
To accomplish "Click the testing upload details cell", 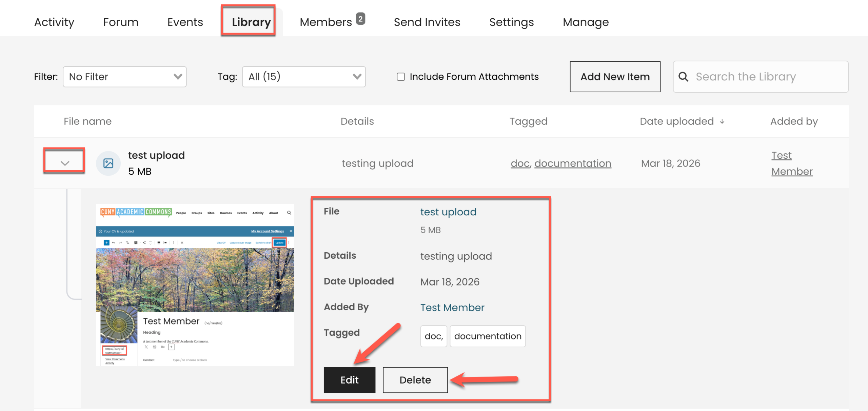I will pos(377,163).
